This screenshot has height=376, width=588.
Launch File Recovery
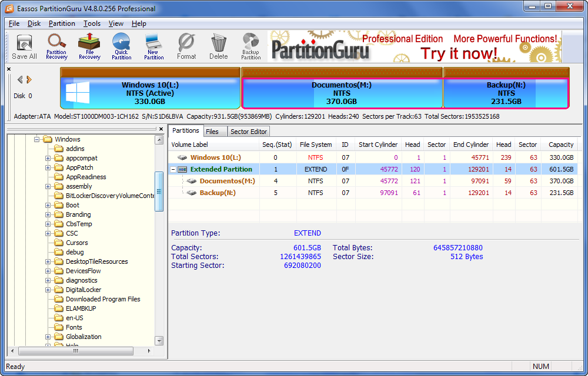[x=89, y=46]
